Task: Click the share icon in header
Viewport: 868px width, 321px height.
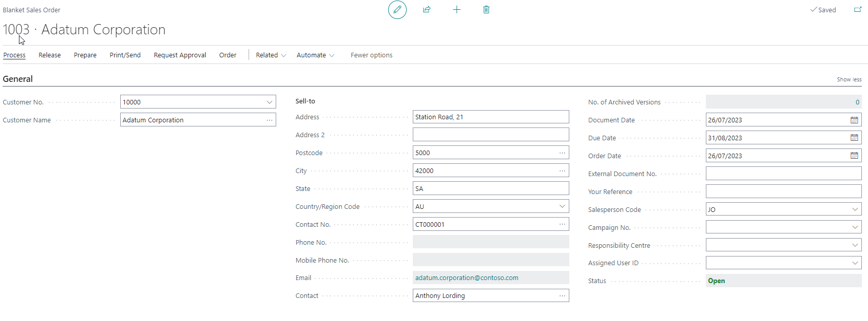Action: point(427,10)
